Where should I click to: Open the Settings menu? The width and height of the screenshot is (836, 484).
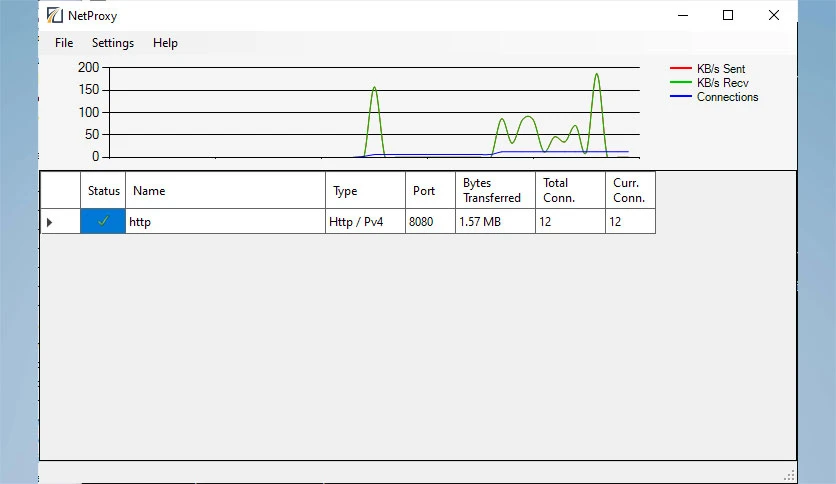112,43
